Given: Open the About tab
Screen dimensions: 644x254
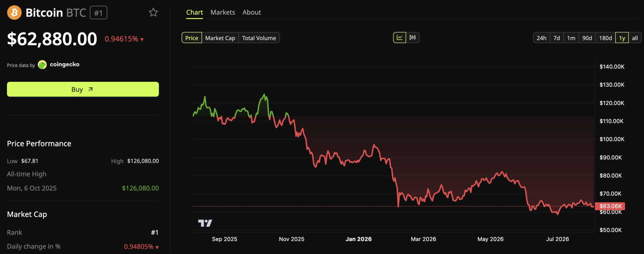Looking at the screenshot, I should pos(252,12).
